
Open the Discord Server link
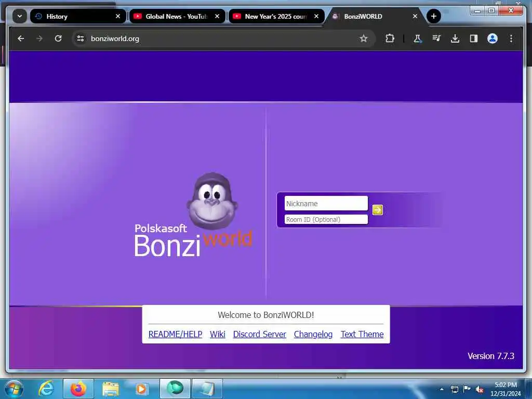pyautogui.click(x=260, y=334)
